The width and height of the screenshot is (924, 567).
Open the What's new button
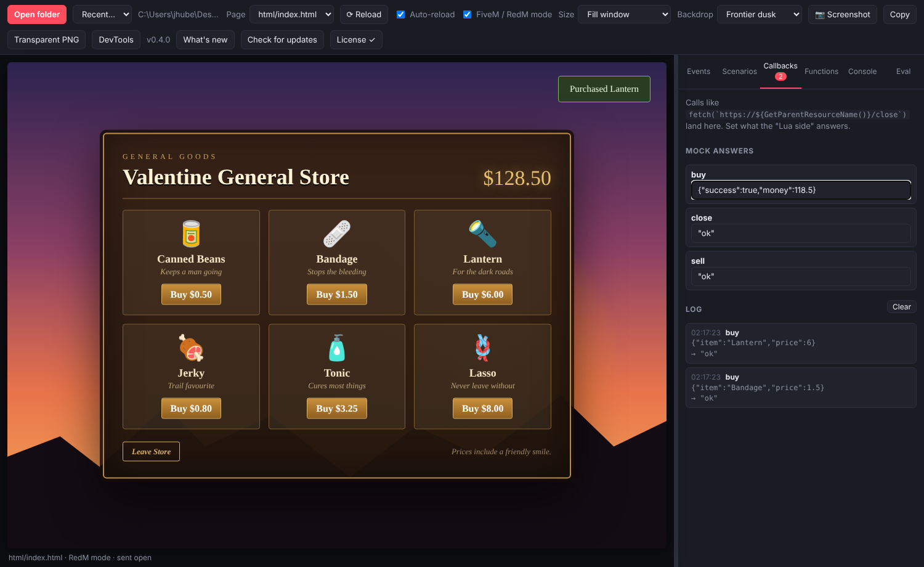point(205,39)
